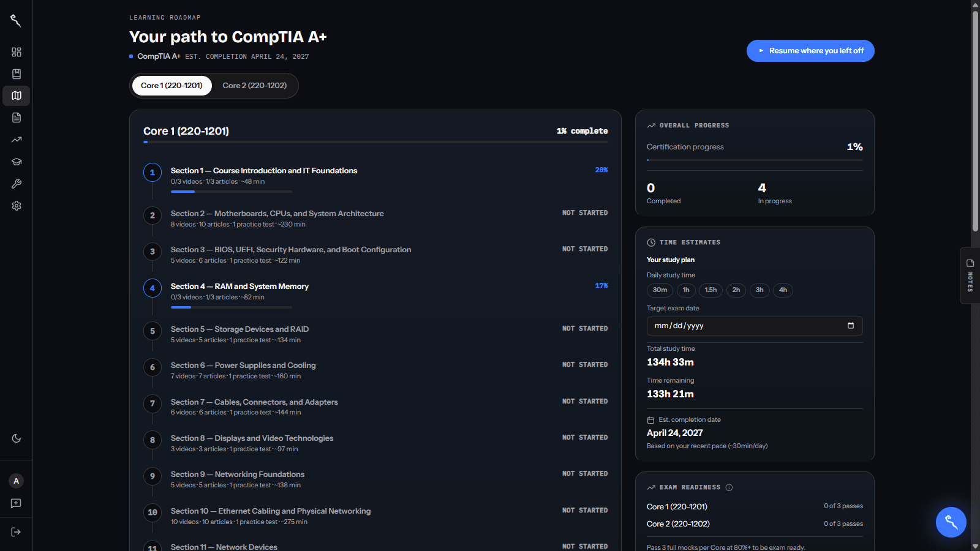Click the step 4 circle marker
Viewport: 980px width, 551px height.
tap(153, 288)
